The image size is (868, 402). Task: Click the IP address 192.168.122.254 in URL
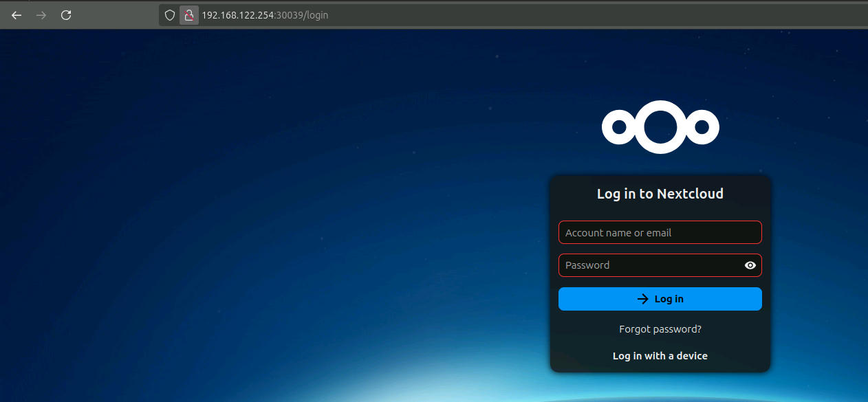tap(237, 15)
